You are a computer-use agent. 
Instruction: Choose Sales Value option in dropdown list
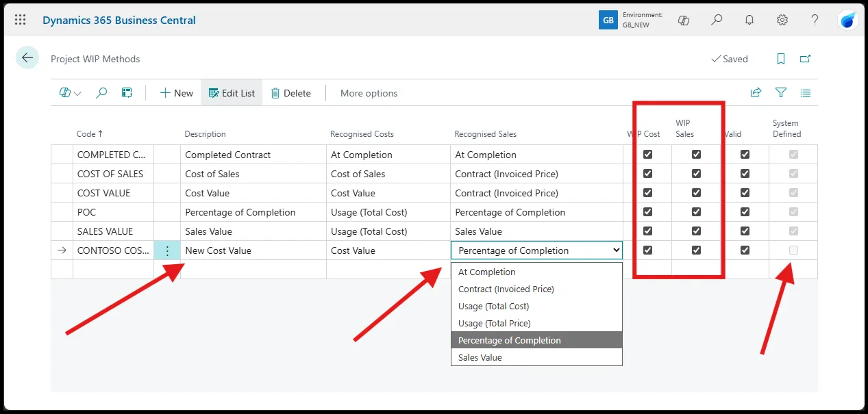tap(536, 357)
